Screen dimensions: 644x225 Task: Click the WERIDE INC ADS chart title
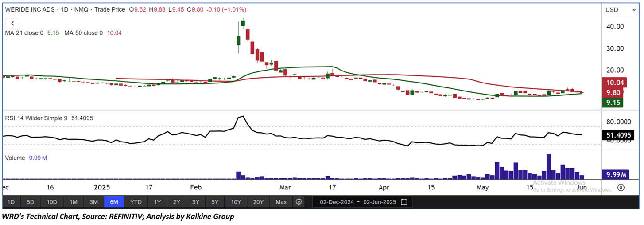click(30, 9)
